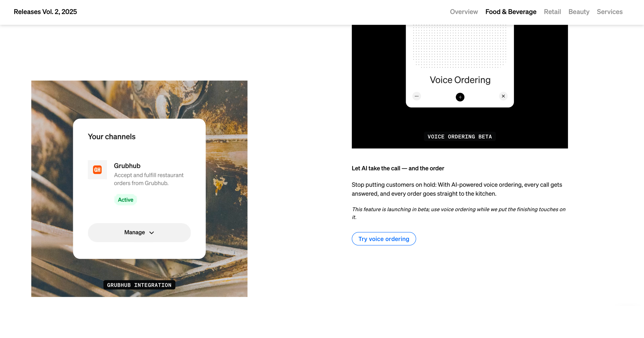The width and height of the screenshot is (644, 338).
Task: Click the Voice Ordering Beta label tag
Action: [460, 137]
